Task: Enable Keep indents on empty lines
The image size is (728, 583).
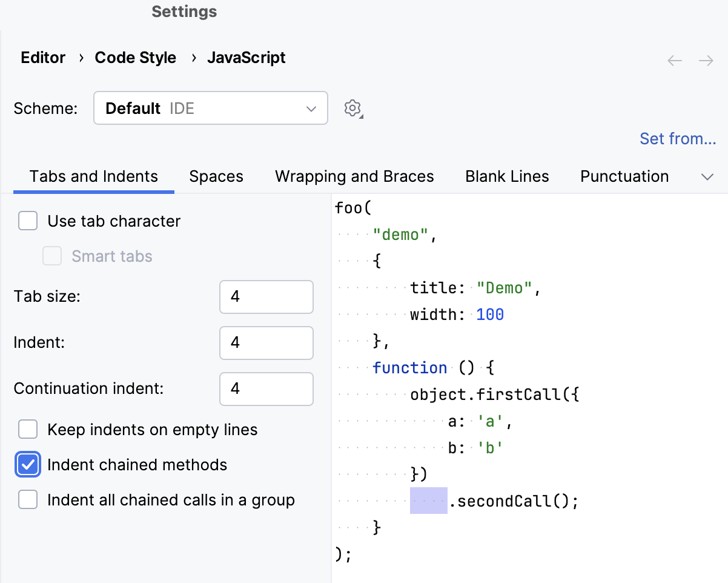Action: tap(27, 429)
